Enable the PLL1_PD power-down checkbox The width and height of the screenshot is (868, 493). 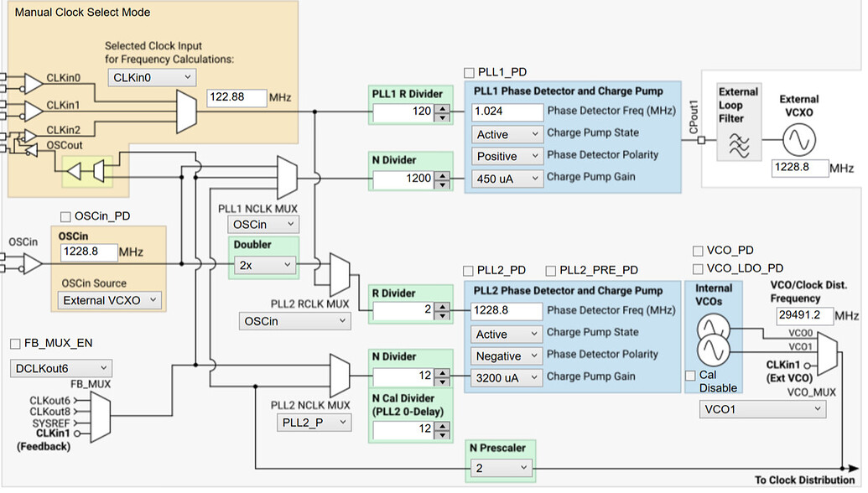coord(469,72)
